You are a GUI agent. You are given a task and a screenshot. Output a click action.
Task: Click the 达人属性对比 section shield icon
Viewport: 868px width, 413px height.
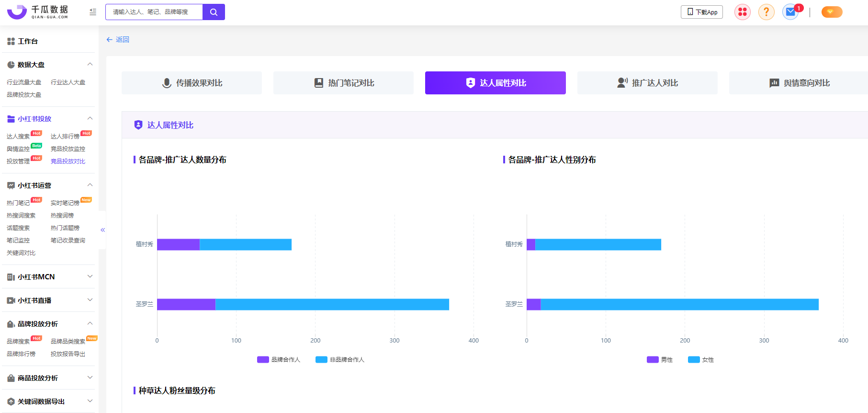(138, 125)
